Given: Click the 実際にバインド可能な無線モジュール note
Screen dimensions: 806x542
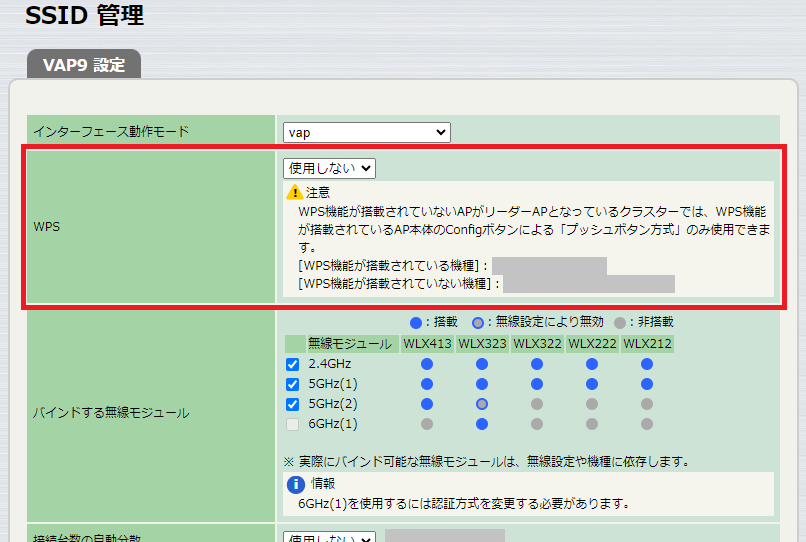Looking at the screenshot, I should tap(487, 462).
